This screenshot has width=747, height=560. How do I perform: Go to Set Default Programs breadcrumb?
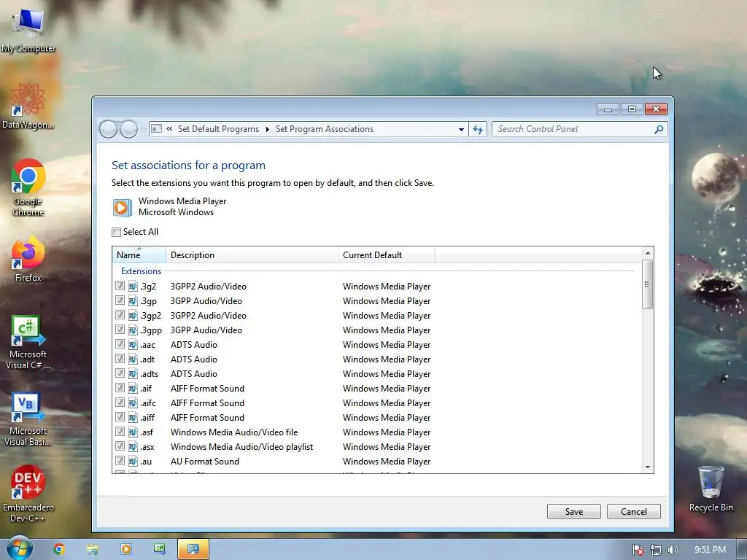pyautogui.click(x=218, y=129)
